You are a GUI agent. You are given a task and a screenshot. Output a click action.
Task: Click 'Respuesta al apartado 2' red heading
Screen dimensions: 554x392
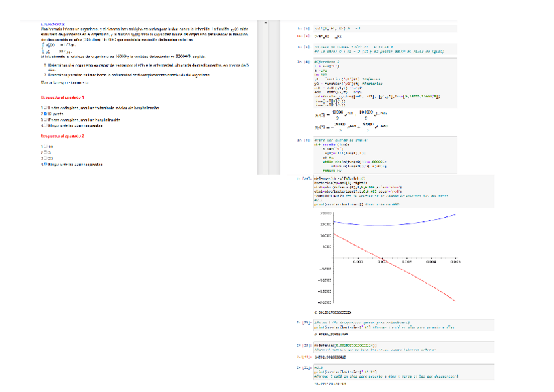[x=61, y=137]
